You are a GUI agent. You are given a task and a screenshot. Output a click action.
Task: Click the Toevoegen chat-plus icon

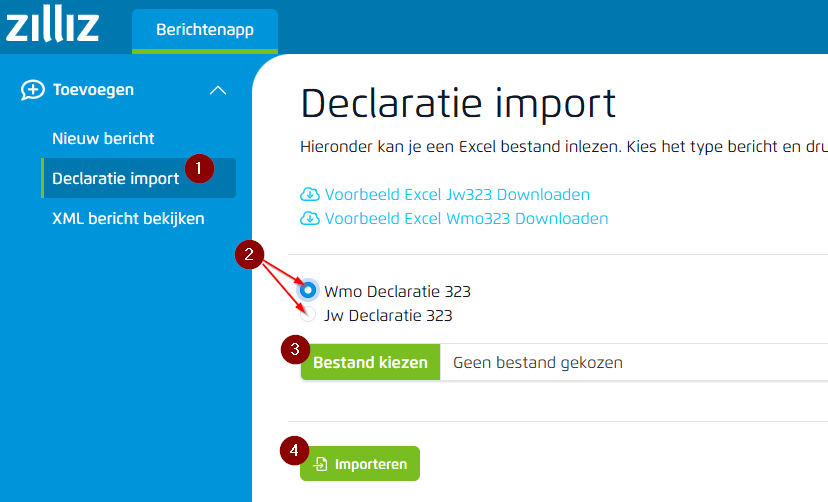click(33, 90)
